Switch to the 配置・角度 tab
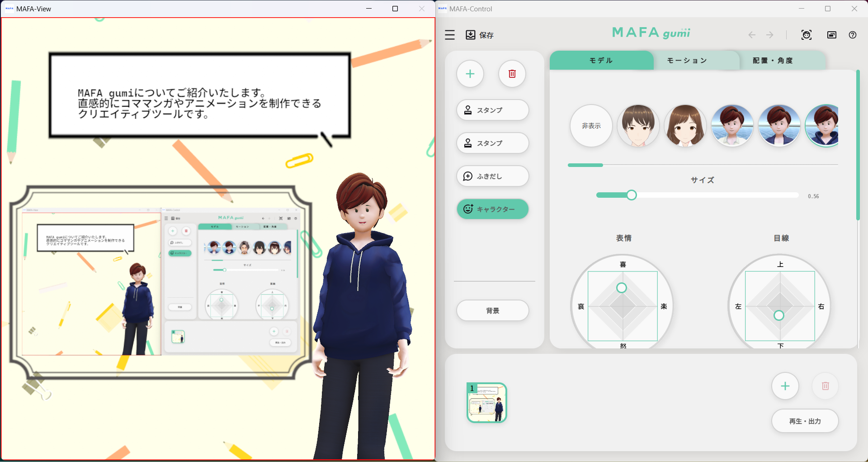 tap(773, 61)
